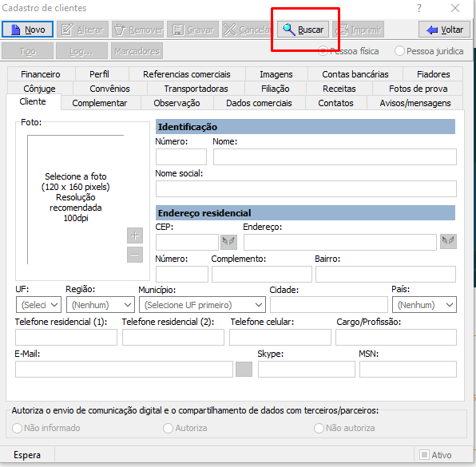This screenshot has width=476, height=467.
Task: Click the Endereço lookup icon button
Action: (x=448, y=242)
